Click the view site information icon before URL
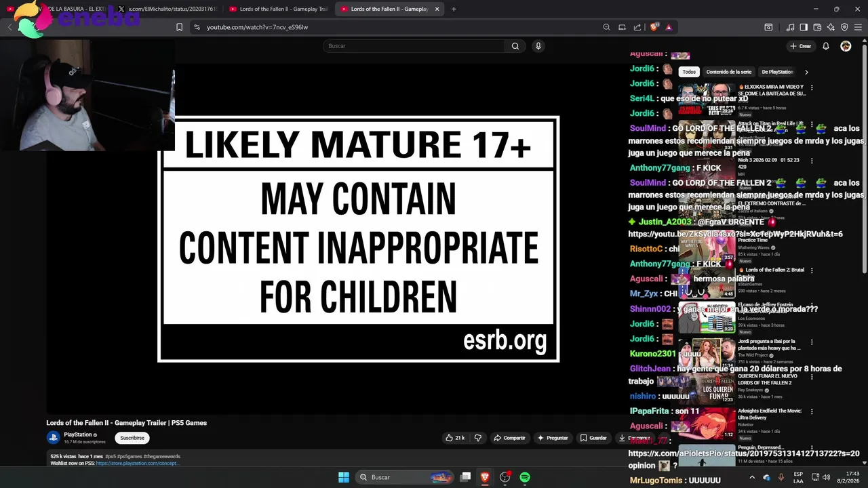 point(197,27)
